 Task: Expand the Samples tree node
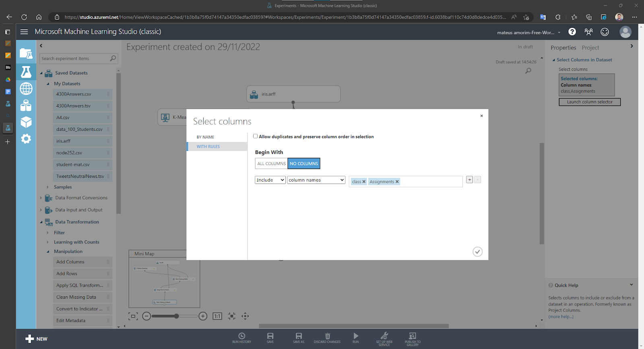48,187
